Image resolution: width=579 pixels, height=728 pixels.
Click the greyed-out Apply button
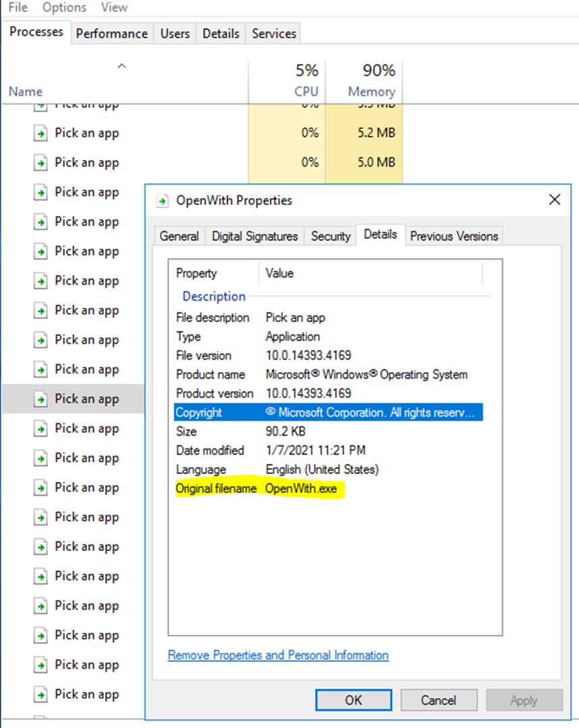tap(524, 700)
